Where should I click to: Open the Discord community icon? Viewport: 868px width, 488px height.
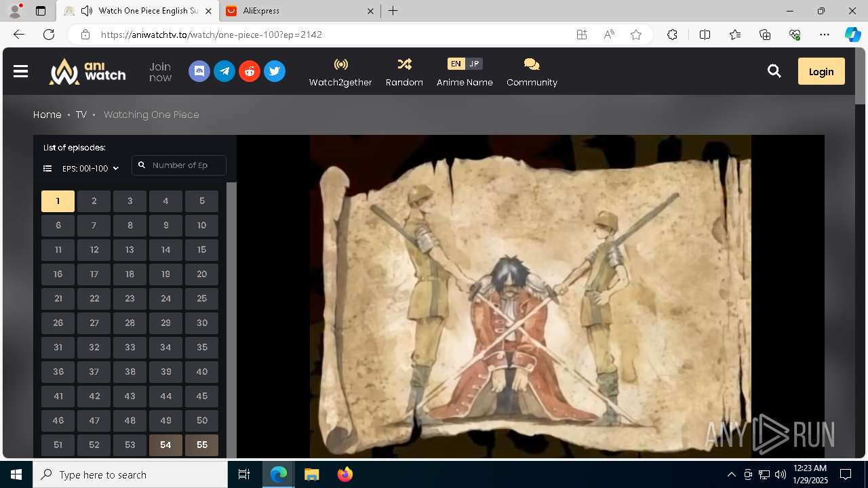199,71
